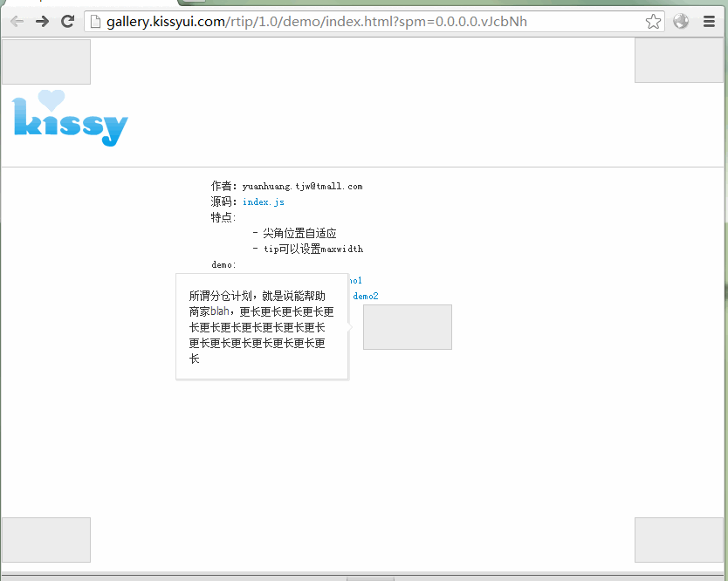Click the top-left gray box
Viewport: 728px width, 581px height.
pos(46,61)
